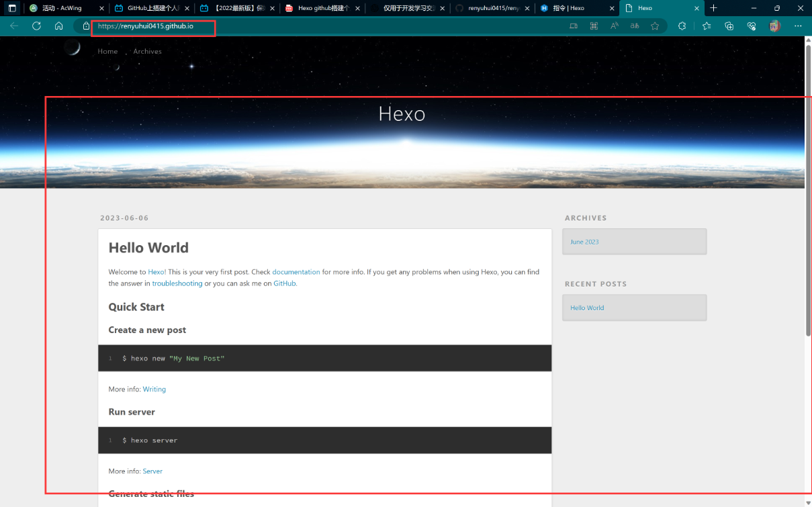Open the browser essentials heart icon
The width and height of the screenshot is (812, 507).
(752, 26)
